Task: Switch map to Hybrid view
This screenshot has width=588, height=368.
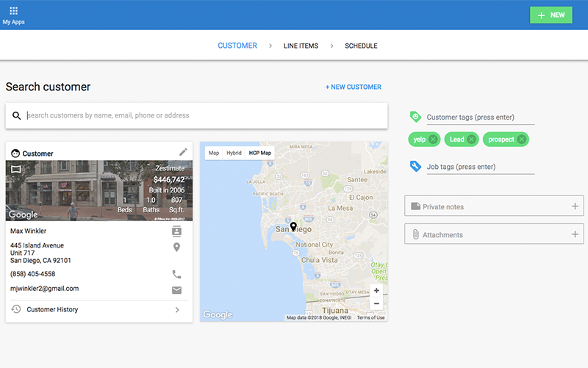Action: [234, 153]
